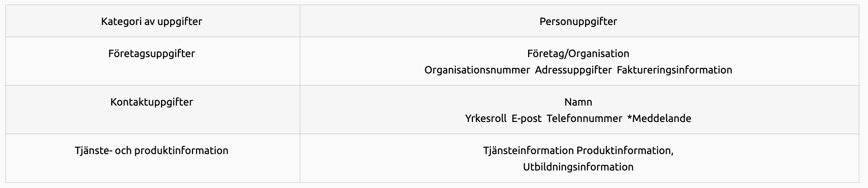Click 'Namn' in the contact row
The image size is (868, 188).
click(578, 102)
